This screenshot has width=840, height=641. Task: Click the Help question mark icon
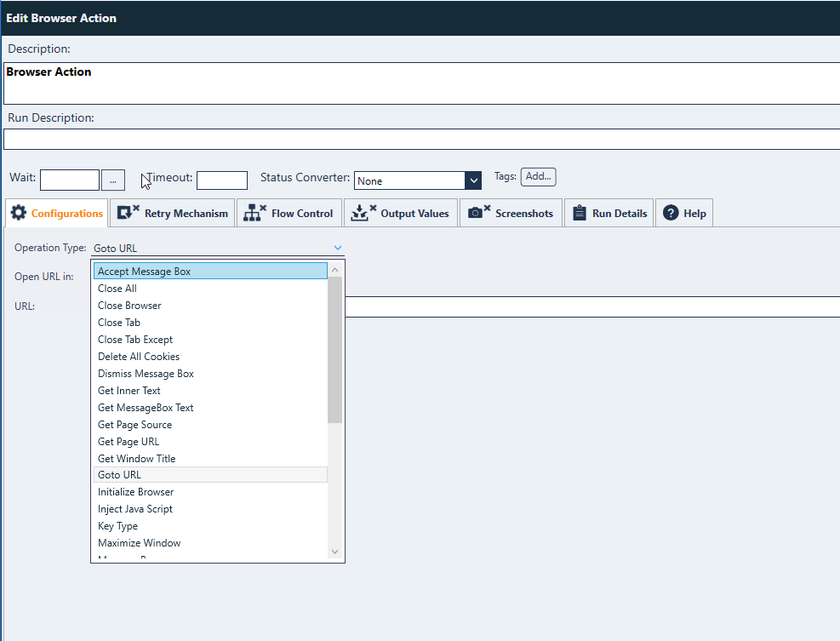[x=671, y=213]
